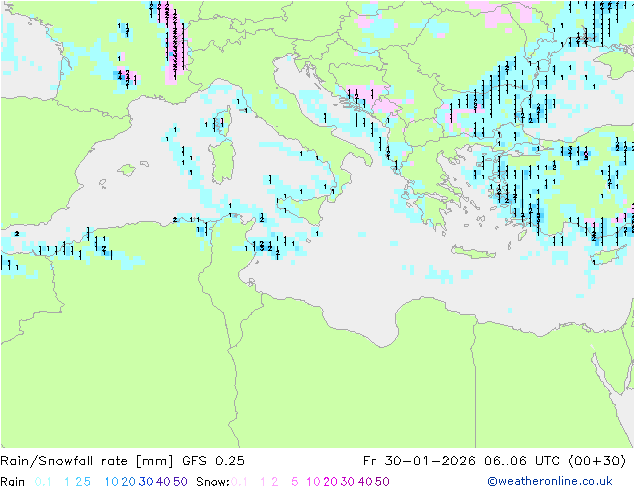Click the 'Rain/Snowfall rate [mm]' title text
Image resolution: width=634 pixels, height=490 pixels.
point(87,461)
